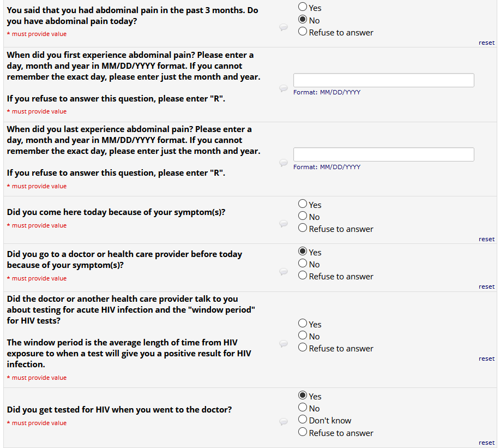Choose No for getting tested for HIV

tap(303, 408)
